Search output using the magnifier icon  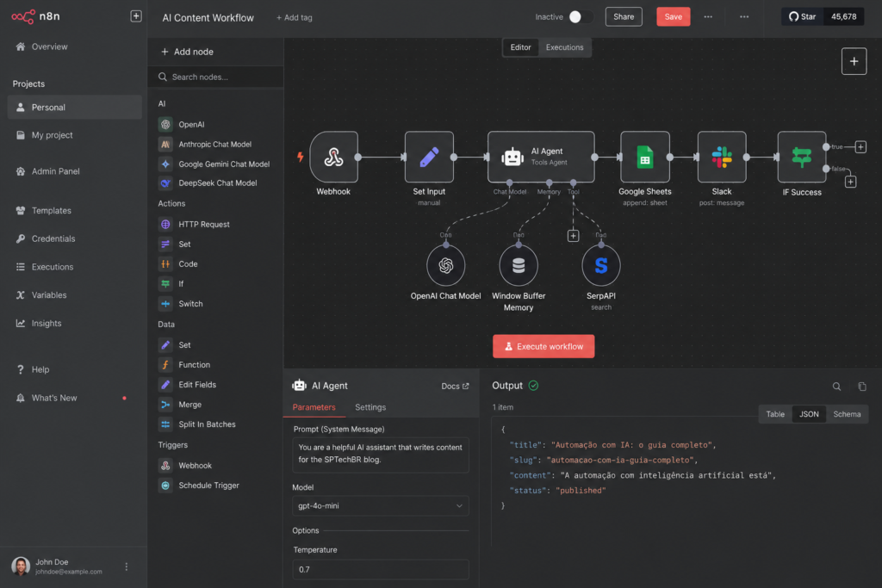tap(836, 387)
